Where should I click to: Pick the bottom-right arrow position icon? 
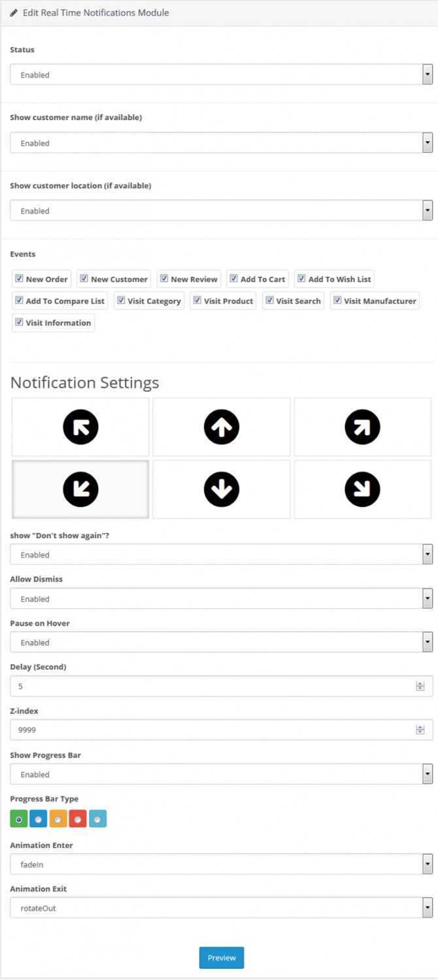click(x=362, y=489)
